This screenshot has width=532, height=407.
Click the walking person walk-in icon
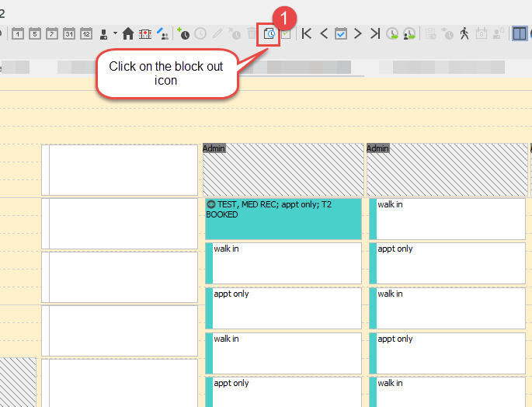pyautogui.click(x=464, y=33)
